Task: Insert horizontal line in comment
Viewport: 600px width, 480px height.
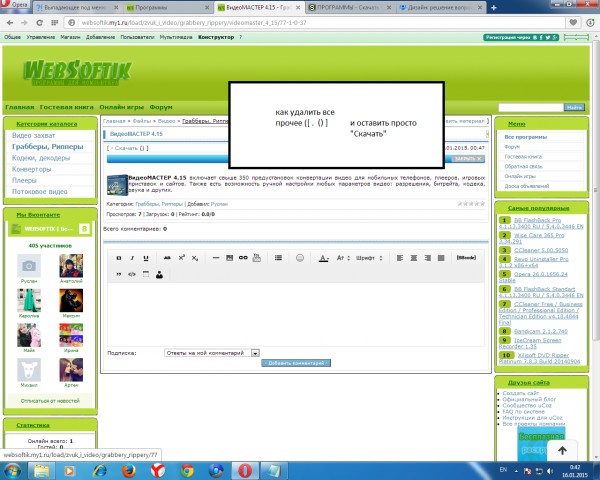Action: coord(216,258)
